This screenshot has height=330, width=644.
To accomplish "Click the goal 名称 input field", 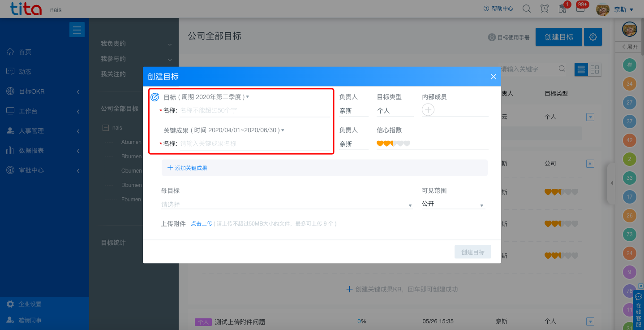I will coord(255,110).
